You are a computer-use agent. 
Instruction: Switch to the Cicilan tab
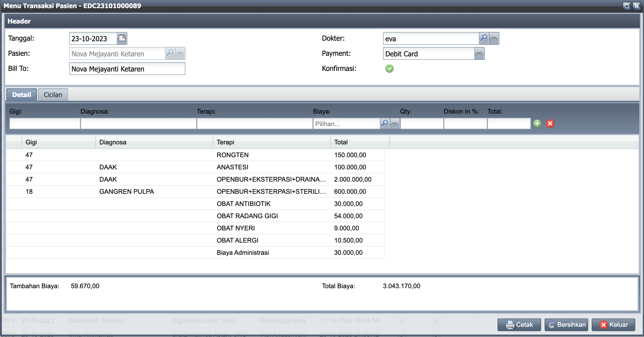53,95
